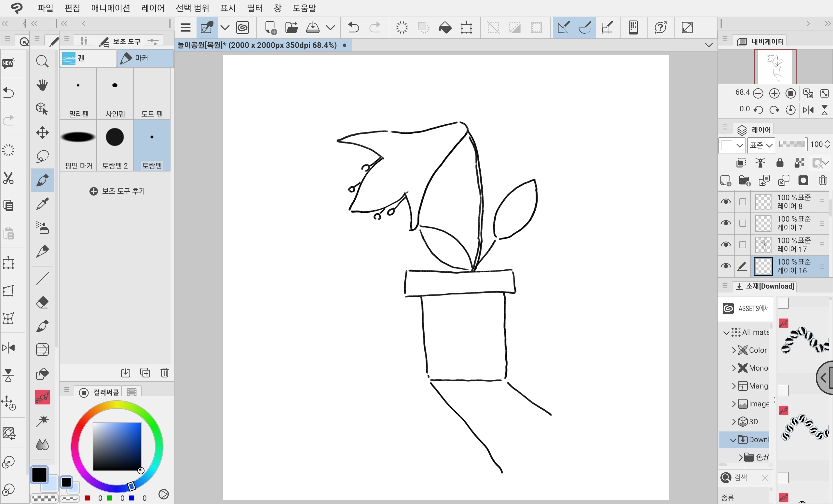Toggle Snap to Ruler in command bar

[564, 27]
